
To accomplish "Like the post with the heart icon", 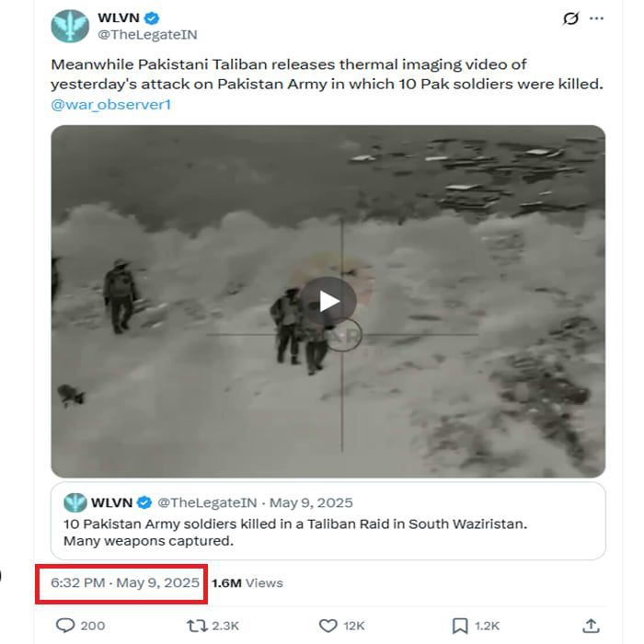I will coord(328,626).
